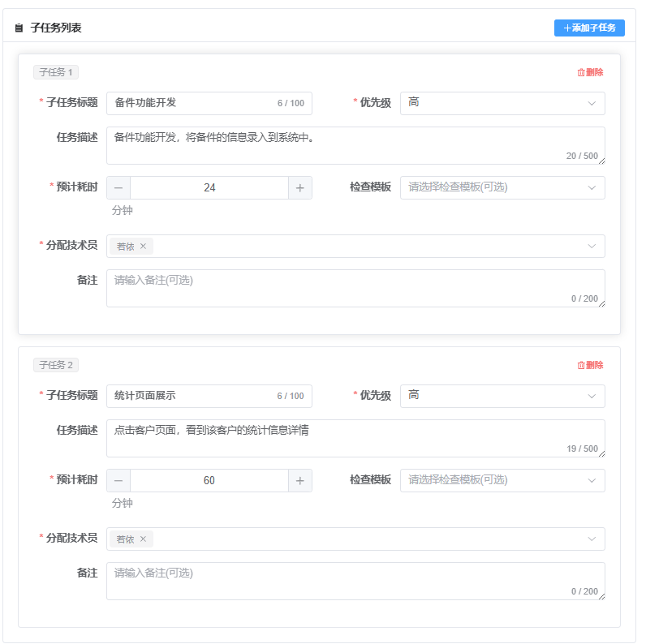The height and width of the screenshot is (644, 646).
Task: Click 任务描述 textarea in 子任务 2
Action: click(x=355, y=438)
